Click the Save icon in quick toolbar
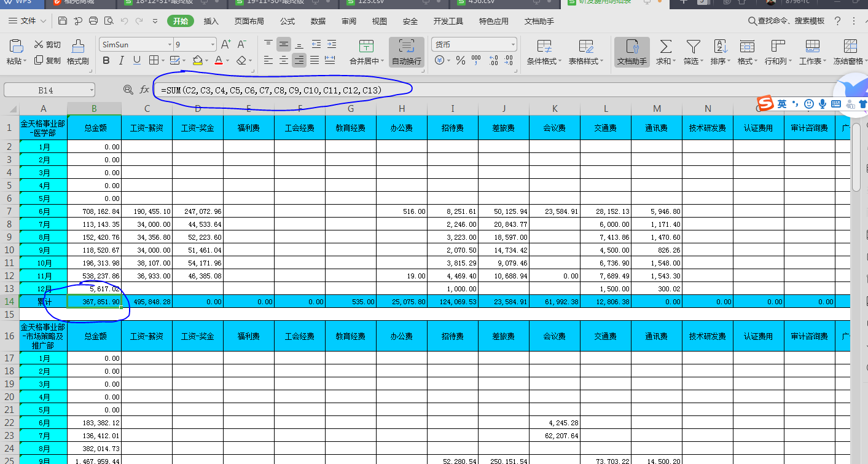The image size is (868, 464). 63,22
